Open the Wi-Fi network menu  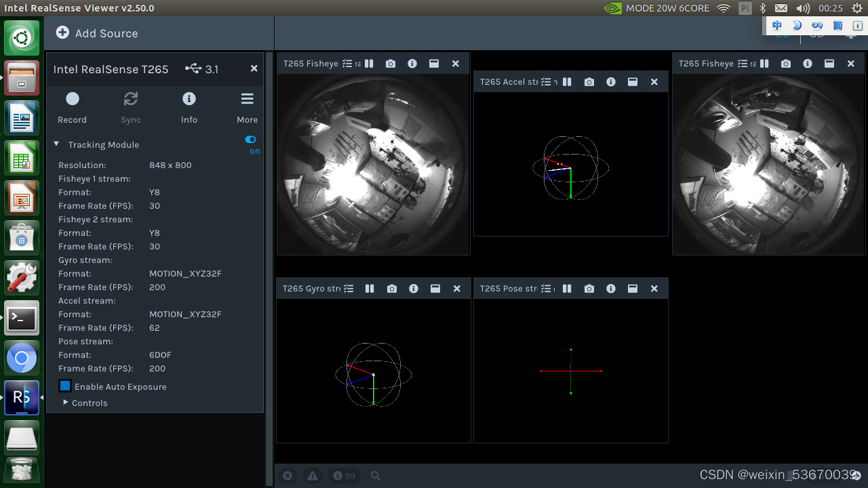(x=724, y=8)
